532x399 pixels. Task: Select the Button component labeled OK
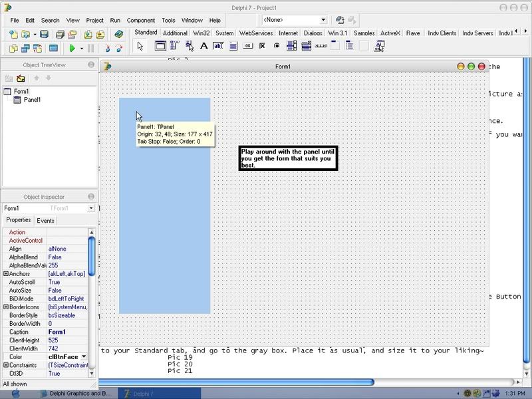click(x=247, y=47)
